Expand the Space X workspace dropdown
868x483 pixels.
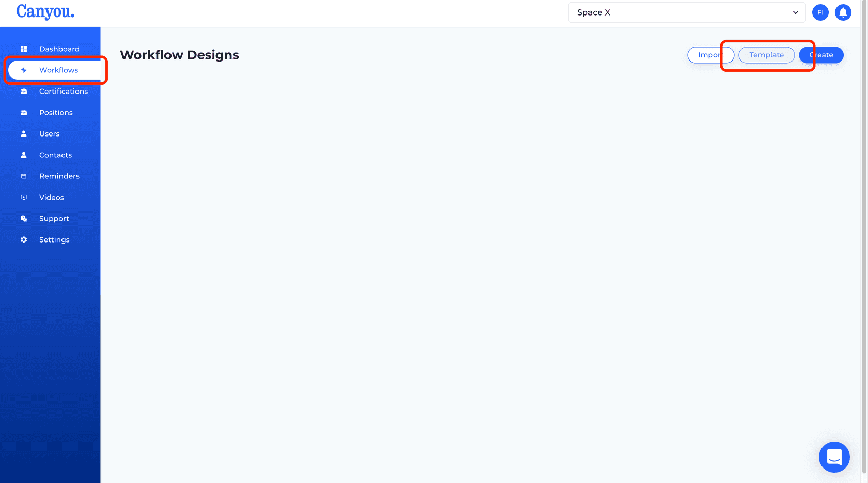pyautogui.click(x=686, y=12)
